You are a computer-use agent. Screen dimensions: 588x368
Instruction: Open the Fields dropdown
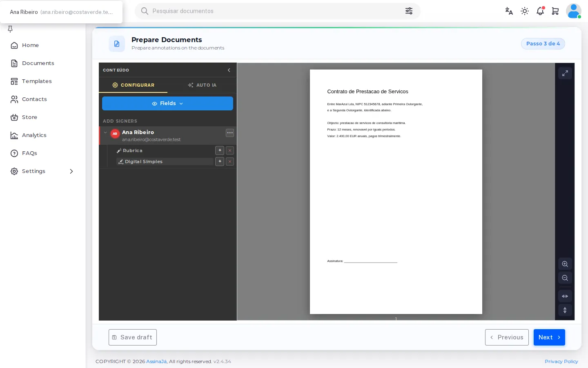pyautogui.click(x=167, y=103)
